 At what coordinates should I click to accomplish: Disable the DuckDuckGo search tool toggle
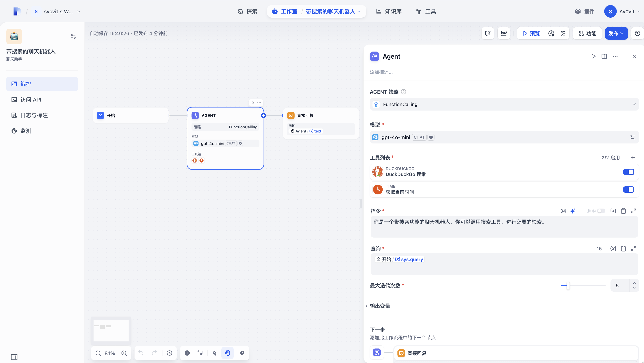tap(629, 172)
